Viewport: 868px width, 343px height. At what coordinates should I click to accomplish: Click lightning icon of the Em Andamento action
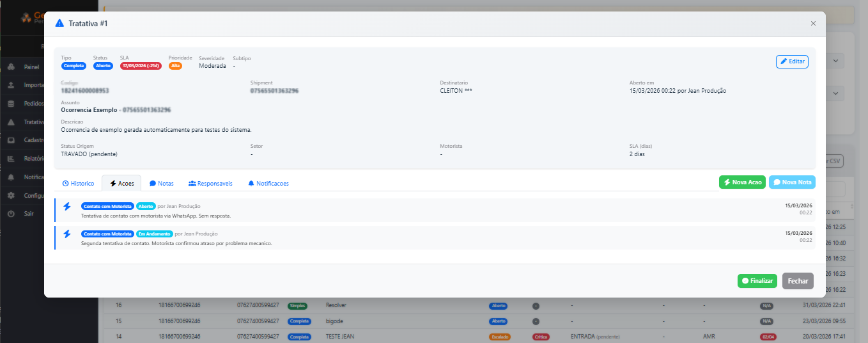click(x=67, y=234)
